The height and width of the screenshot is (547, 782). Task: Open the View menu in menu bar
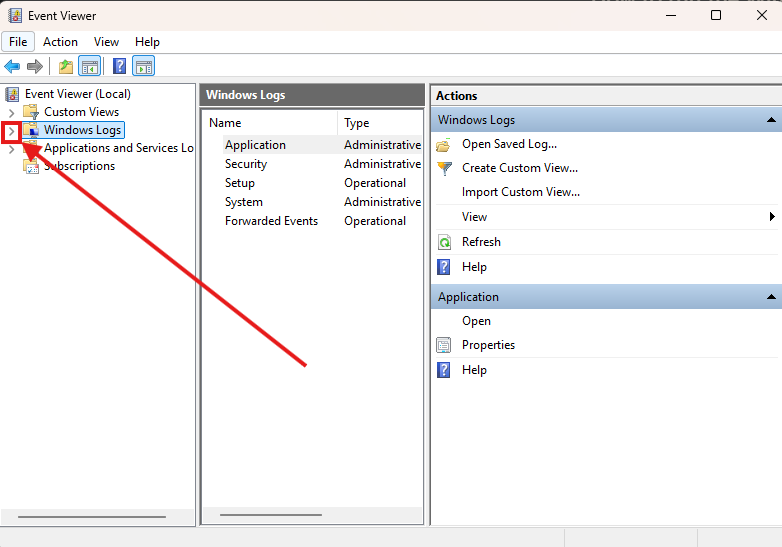click(x=106, y=42)
